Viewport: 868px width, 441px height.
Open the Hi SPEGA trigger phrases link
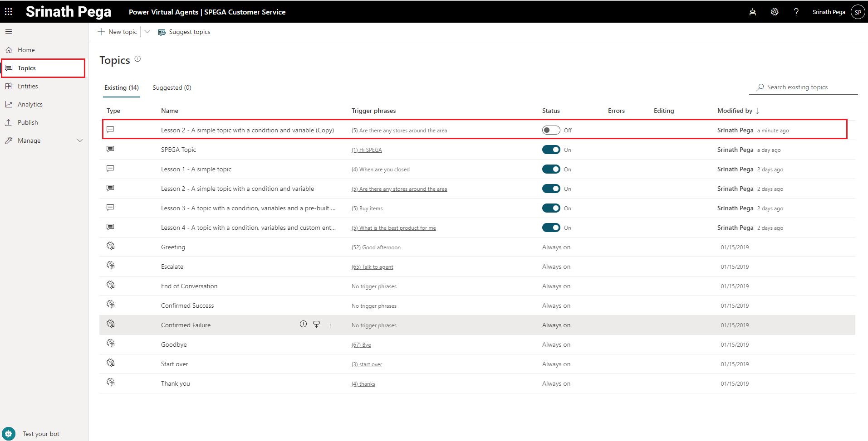tap(367, 150)
